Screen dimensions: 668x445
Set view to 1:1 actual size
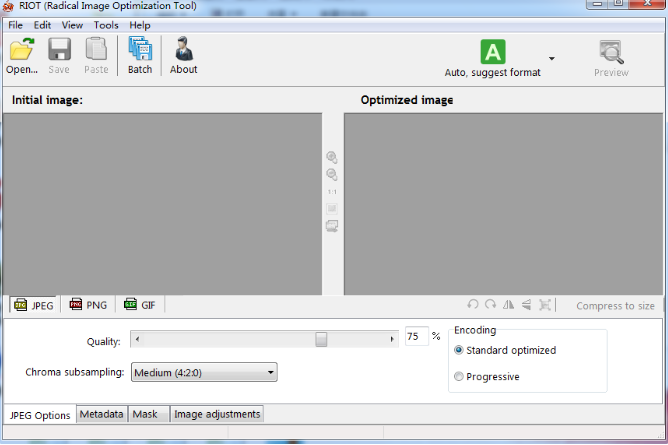pos(332,191)
